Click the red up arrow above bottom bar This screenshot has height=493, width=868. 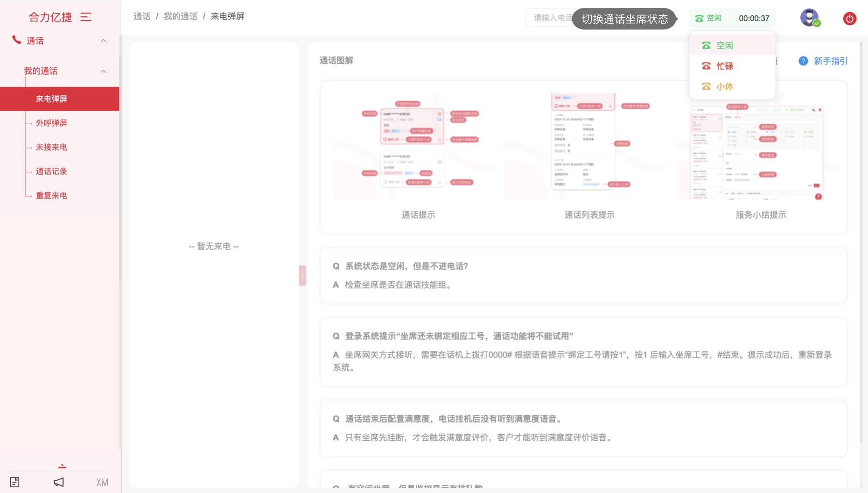[x=63, y=466]
